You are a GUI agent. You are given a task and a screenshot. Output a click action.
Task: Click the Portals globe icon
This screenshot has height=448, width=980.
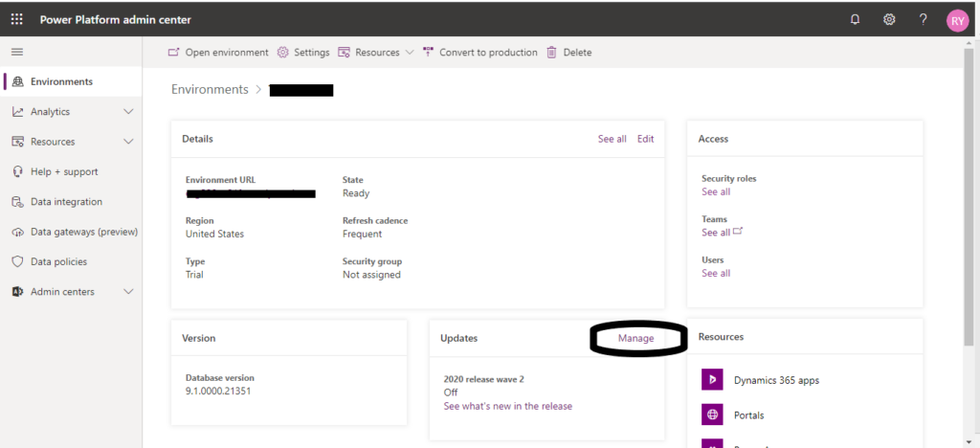[712, 414]
